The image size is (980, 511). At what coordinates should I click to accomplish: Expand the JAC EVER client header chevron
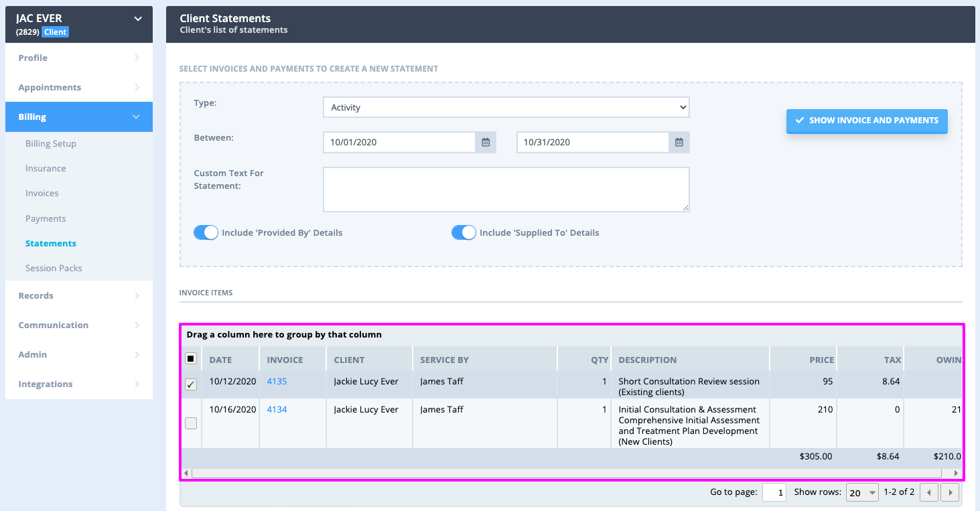pyautogui.click(x=138, y=19)
